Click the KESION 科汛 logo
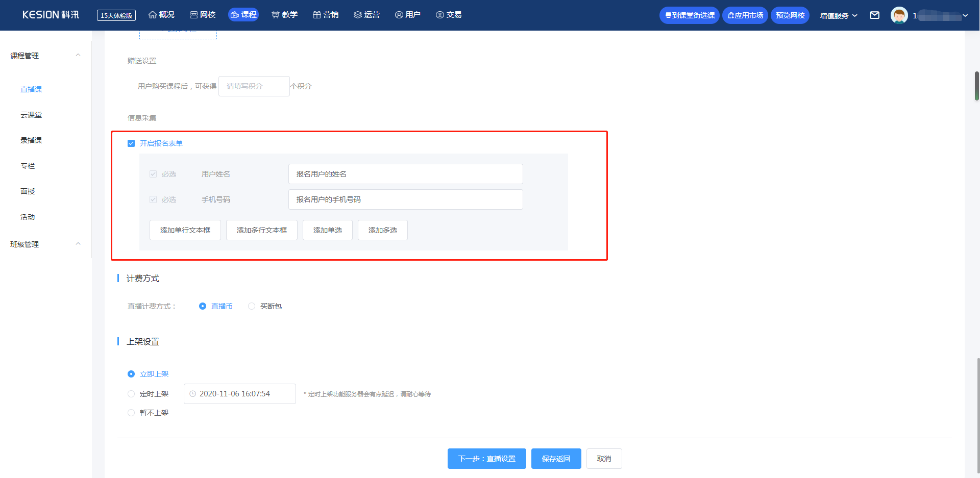The width and height of the screenshot is (980, 478). pos(51,15)
